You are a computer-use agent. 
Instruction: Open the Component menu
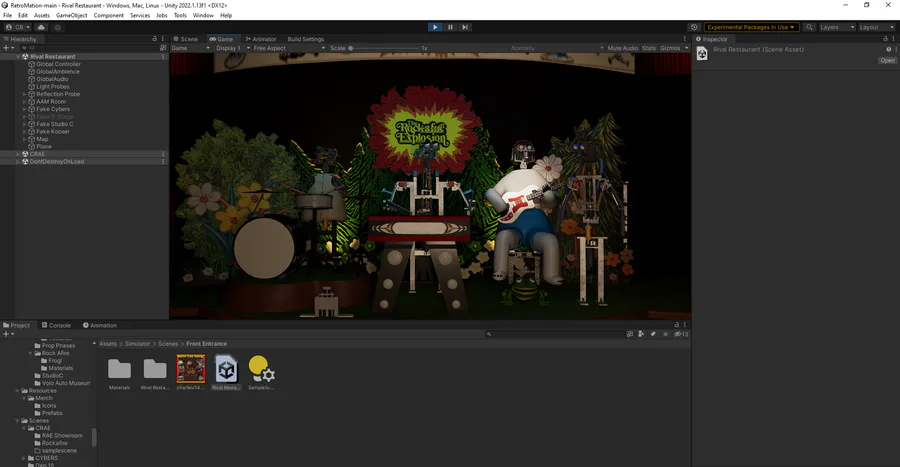tap(108, 15)
